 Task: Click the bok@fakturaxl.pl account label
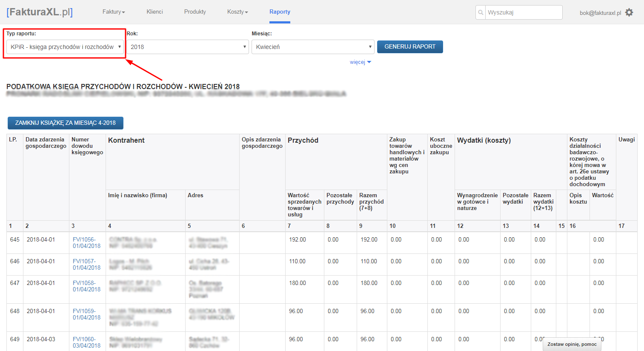tap(600, 13)
